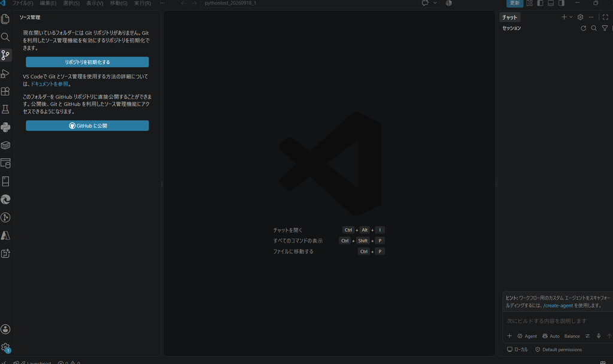
Task: Open the Extensions view
Action: [x=5, y=91]
